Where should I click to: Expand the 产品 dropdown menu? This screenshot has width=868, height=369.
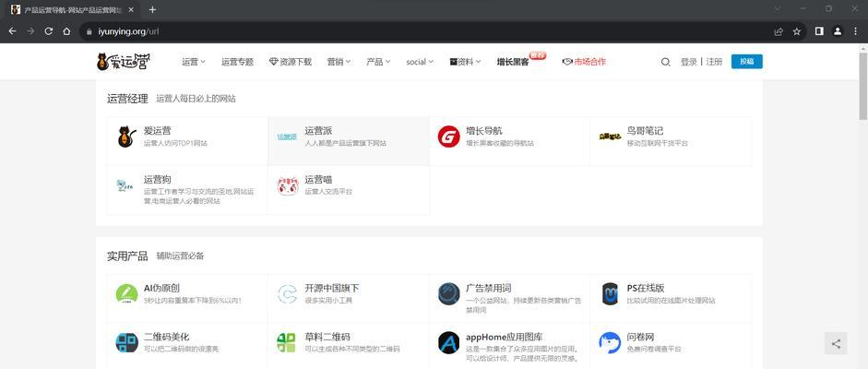[x=378, y=62]
